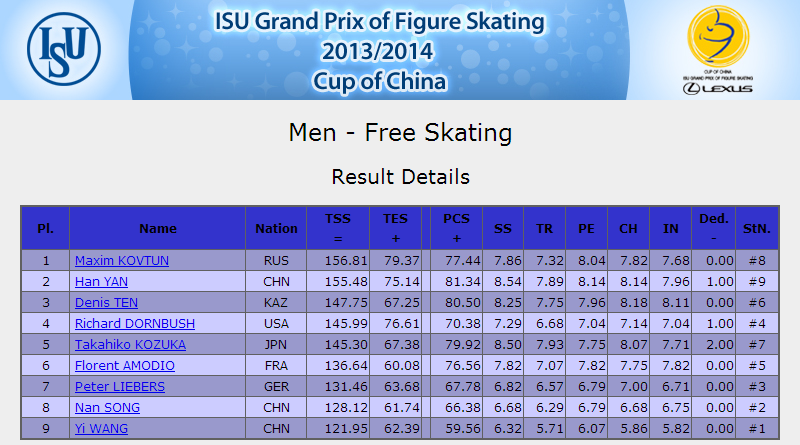The width and height of the screenshot is (800, 445).
Task: Click the Cup of China Lexus logo
Action: [x=718, y=50]
